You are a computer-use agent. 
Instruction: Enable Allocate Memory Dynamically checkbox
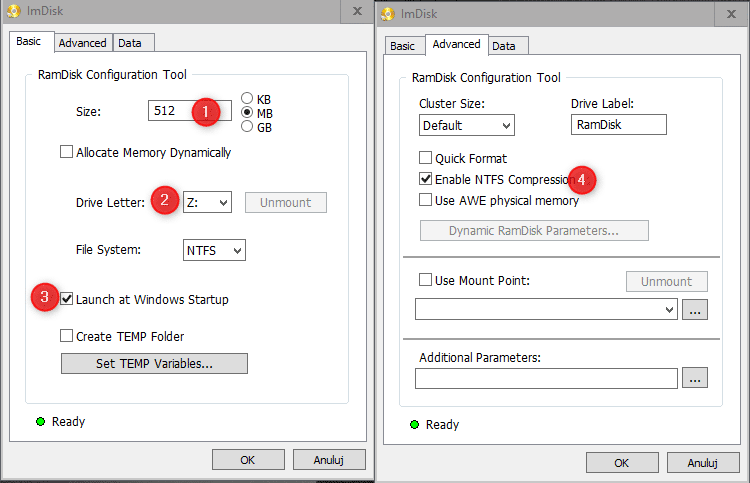click(x=66, y=152)
